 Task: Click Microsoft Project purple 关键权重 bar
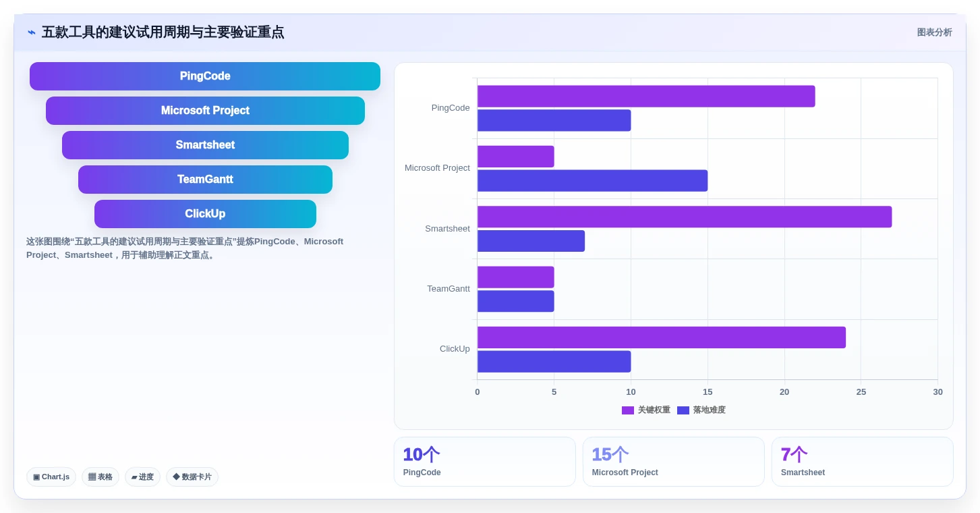coord(516,157)
